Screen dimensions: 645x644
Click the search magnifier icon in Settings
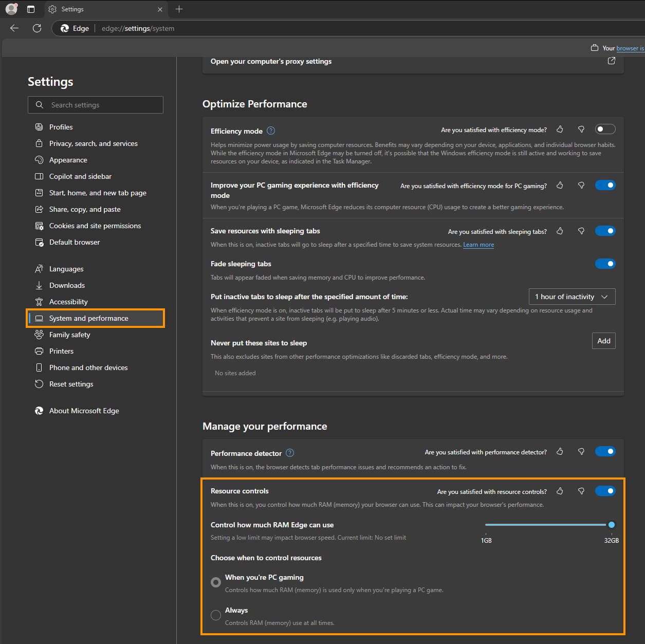pyautogui.click(x=39, y=105)
